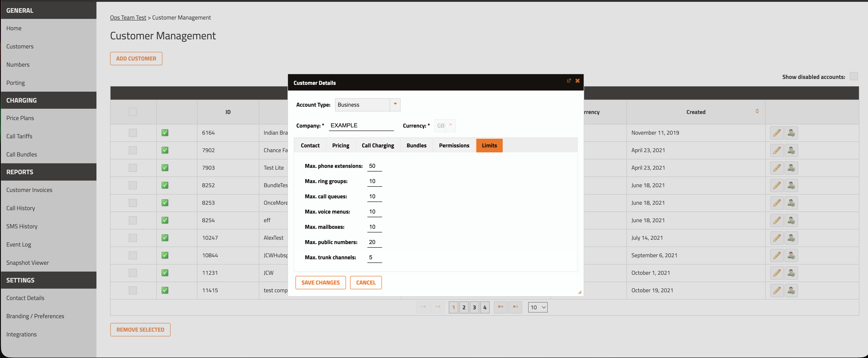Go to page 4 of table
The image size is (868, 358).
(484, 307)
